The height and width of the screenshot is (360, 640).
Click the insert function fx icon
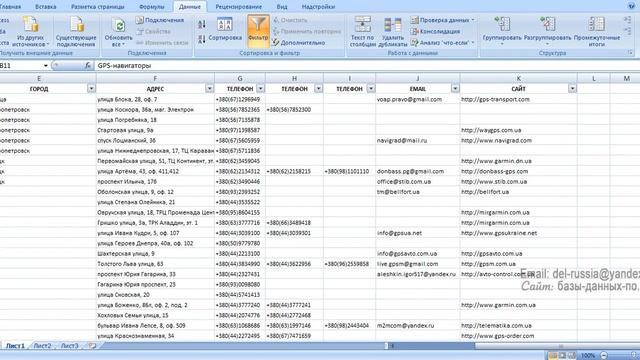click(x=88, y=65)
